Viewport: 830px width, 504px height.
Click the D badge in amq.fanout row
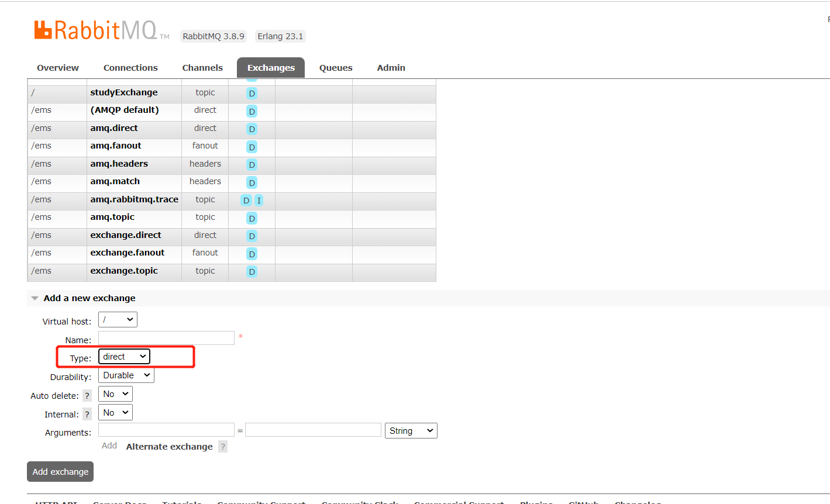252,147
